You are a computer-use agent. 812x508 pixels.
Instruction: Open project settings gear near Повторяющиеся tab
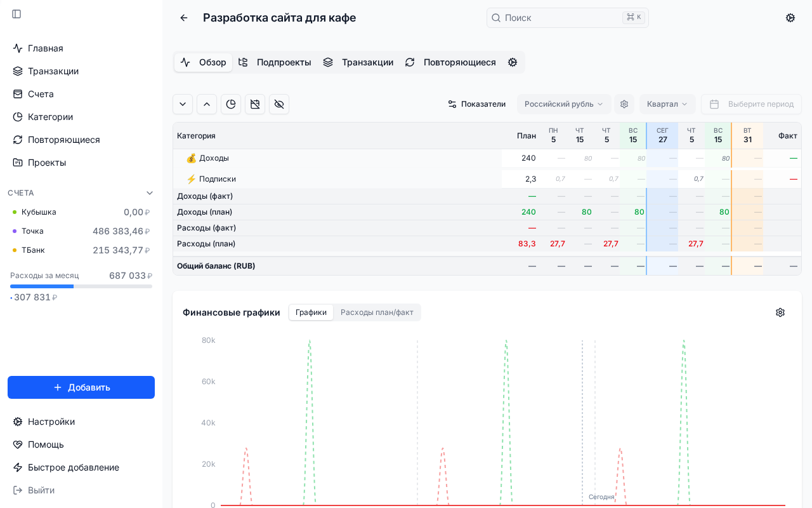pos(513,62)
